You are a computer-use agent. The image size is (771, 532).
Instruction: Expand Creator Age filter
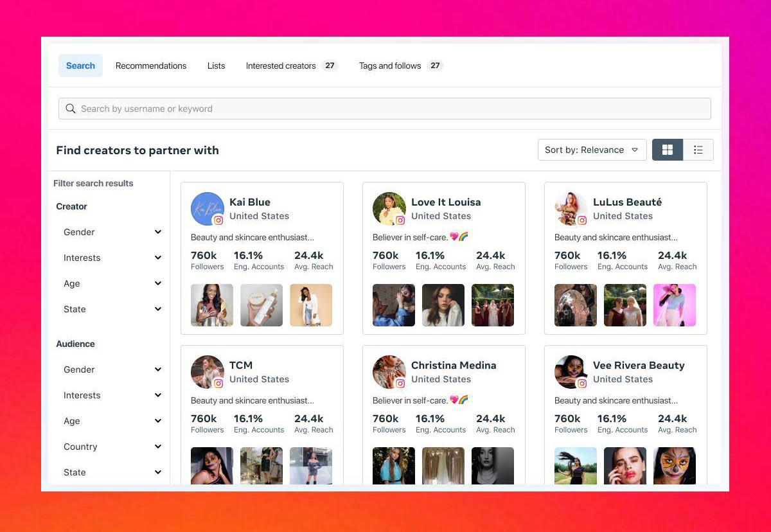tap(112, 283)
